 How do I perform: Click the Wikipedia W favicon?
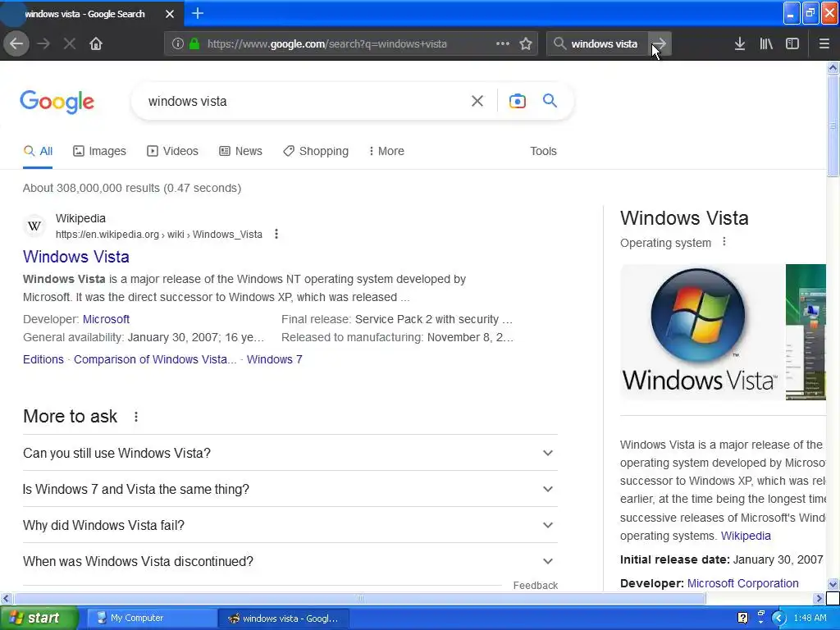pyautogui.click(x=34, y=226)
